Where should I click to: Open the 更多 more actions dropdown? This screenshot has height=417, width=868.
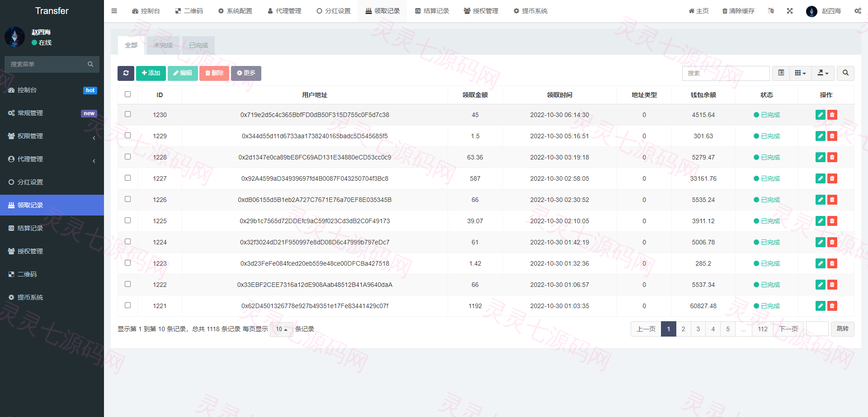click(x=246, y=73)
